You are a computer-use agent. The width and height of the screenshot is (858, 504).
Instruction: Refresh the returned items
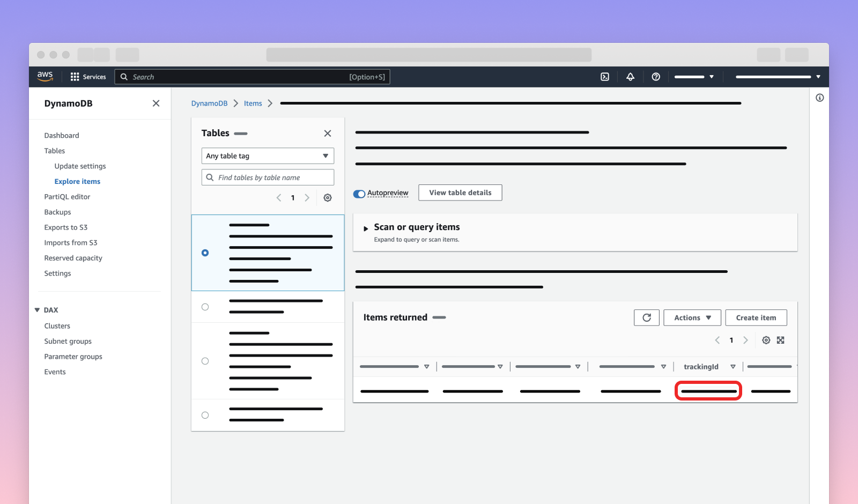click(647, 317)
